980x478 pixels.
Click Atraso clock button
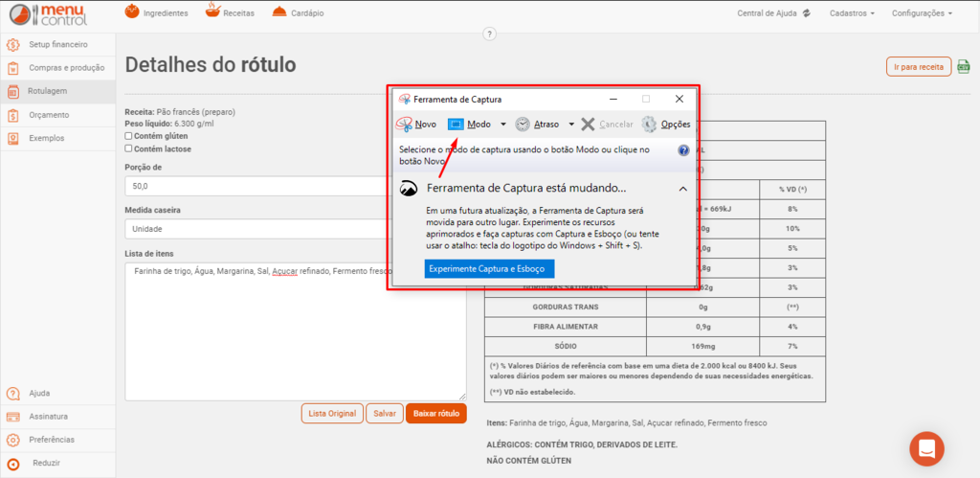[537, 125]
